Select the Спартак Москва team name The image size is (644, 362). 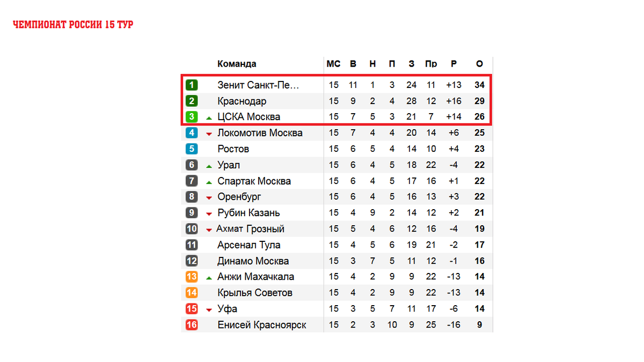254,181
